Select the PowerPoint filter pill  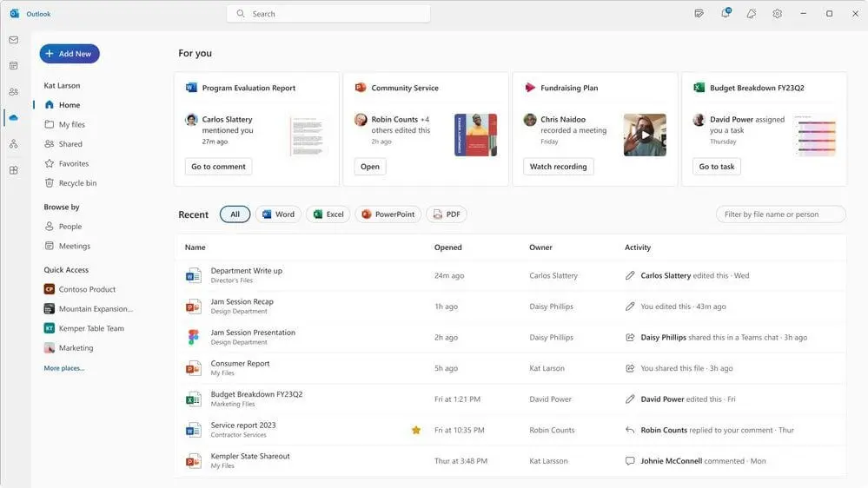tap(388, 214)
